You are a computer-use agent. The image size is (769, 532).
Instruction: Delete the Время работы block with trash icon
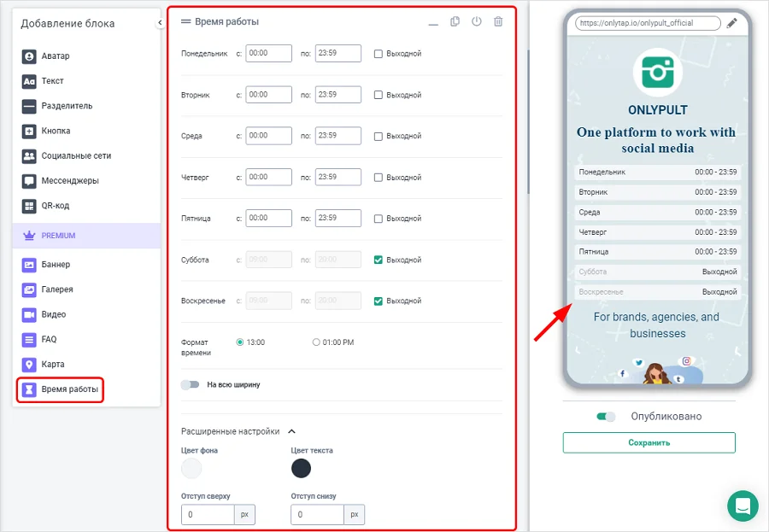(x=498, y=21)
